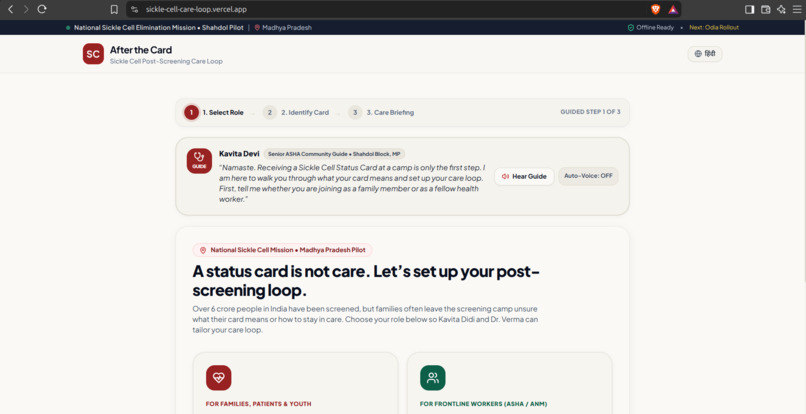806x414 pixels.
Task: Click the Madhya Pradesh location pin icon
Action: click(257, 28)
